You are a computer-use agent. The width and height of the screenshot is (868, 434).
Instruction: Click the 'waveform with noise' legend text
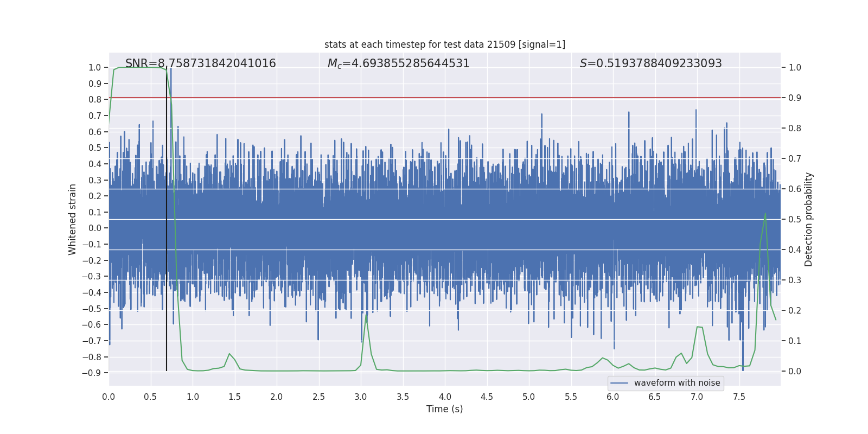(676, 383)
